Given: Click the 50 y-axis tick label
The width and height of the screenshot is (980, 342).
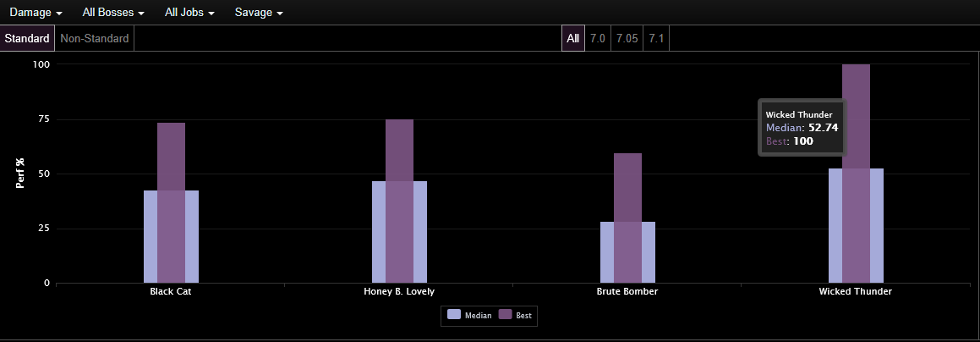Looking at the screenshot, I should click(44, 174).
